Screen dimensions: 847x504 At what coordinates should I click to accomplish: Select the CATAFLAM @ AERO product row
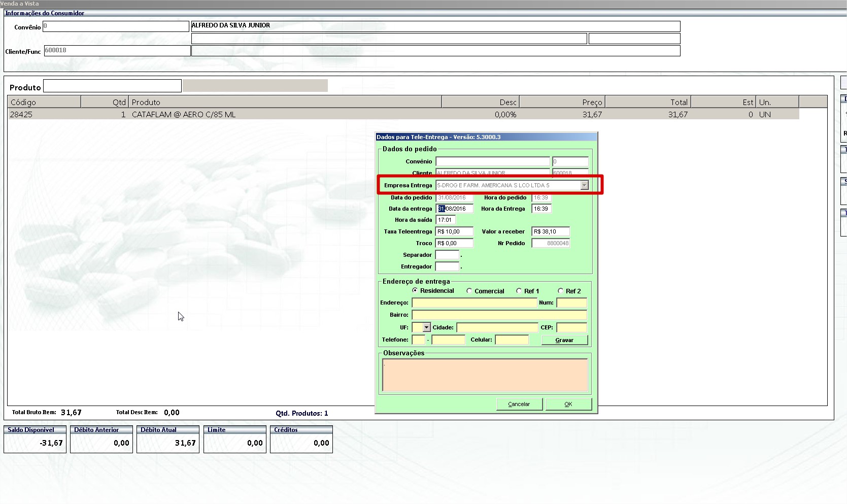click(183, 115)
